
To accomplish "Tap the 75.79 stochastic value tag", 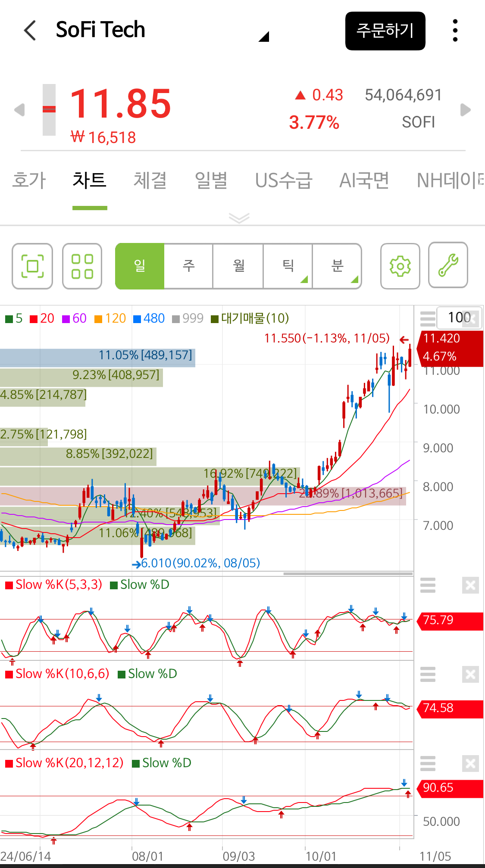I will [x=450, y=620].
